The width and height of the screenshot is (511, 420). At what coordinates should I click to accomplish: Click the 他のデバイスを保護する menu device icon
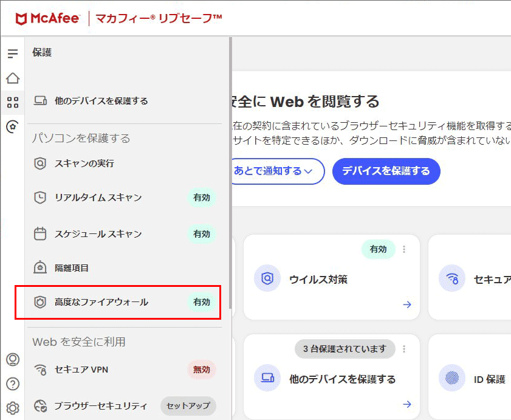[40, 101]
